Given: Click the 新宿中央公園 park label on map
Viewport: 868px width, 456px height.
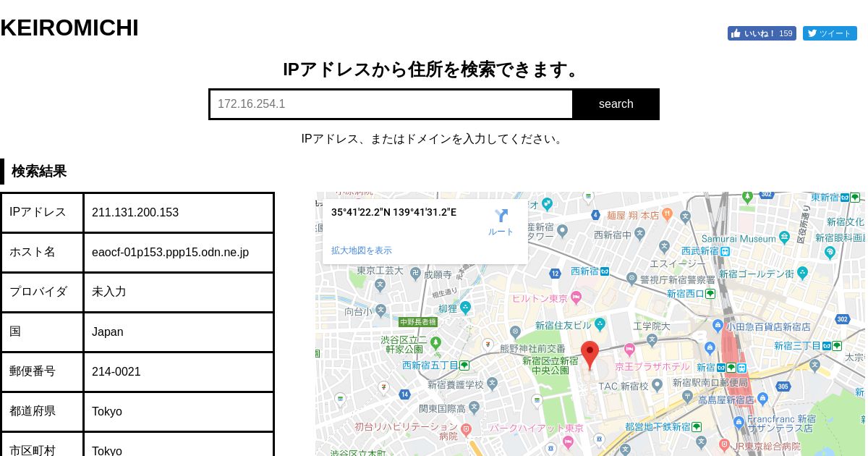Looking at the screenshot, I should pos(550,366).
